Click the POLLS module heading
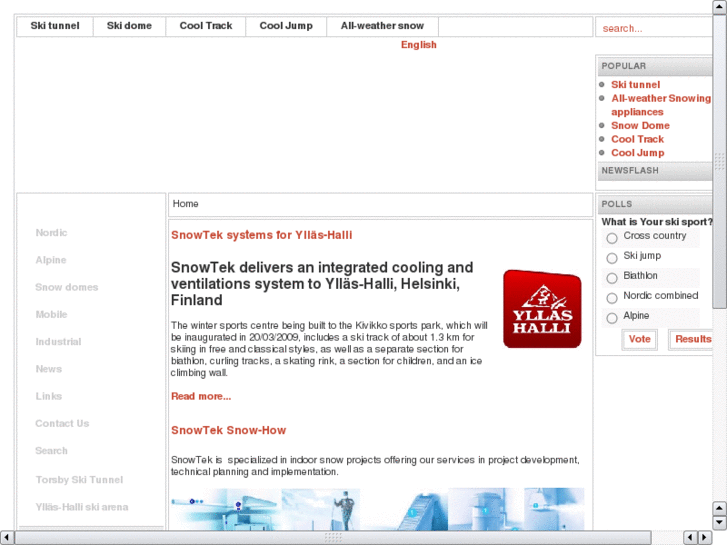Screen dimensions: 727x545 pyautogui.click(x=654, y=204)
